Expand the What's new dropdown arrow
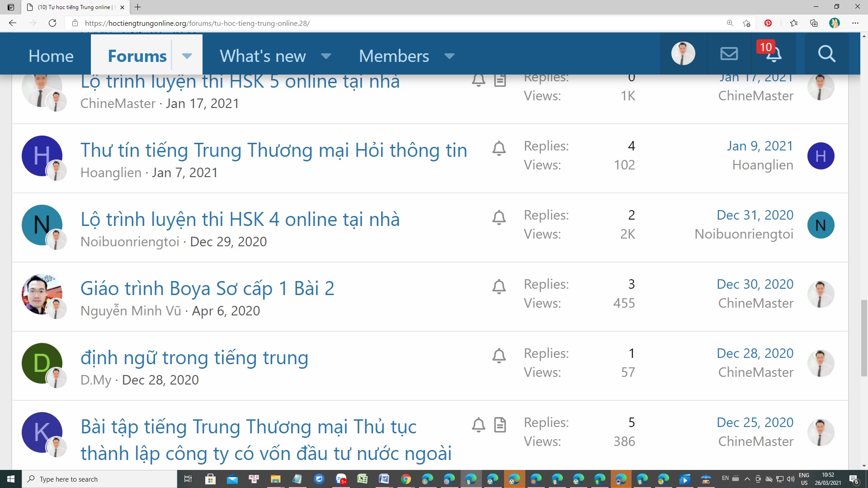The image size is (868, 488). [325, 56]
